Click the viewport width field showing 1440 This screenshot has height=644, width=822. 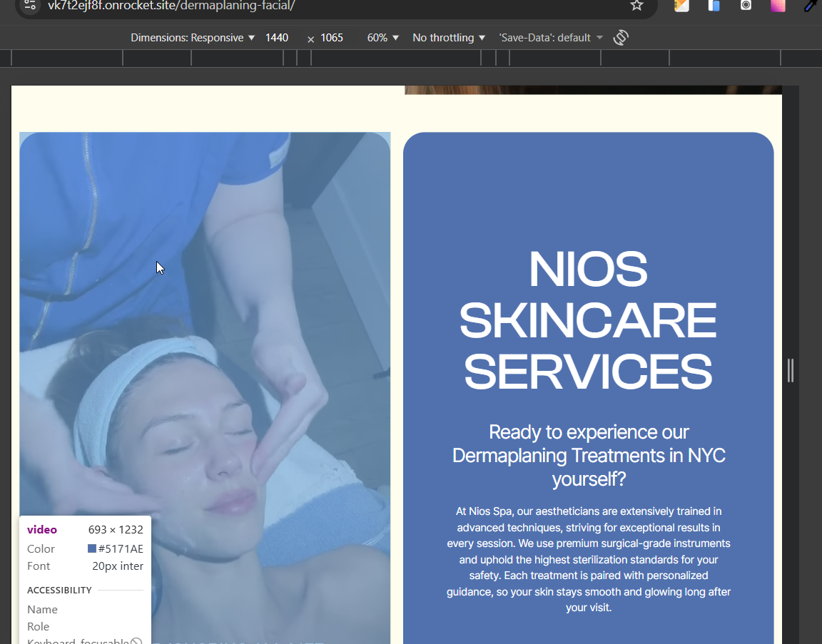coord(277,38)
